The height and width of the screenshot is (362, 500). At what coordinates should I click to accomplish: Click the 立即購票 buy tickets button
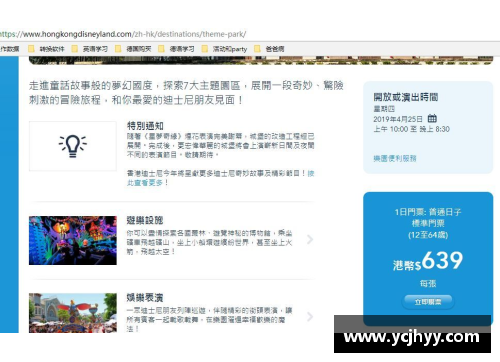[428, 302]
